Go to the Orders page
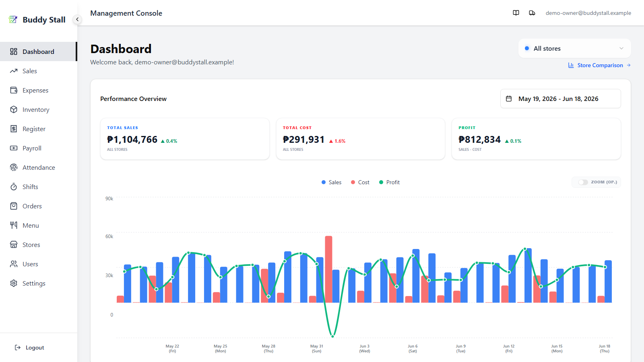This screenshot has width=644, height=362. coord(39,206)
